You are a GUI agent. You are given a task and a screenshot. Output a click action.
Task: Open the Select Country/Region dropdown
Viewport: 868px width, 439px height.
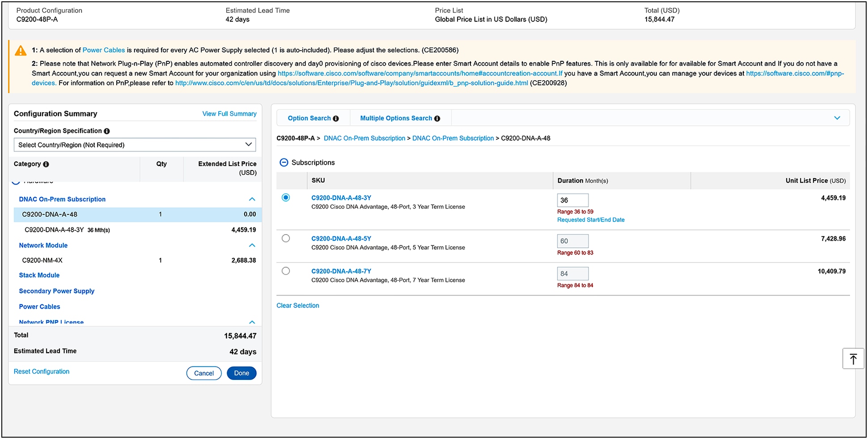[135, 145]
